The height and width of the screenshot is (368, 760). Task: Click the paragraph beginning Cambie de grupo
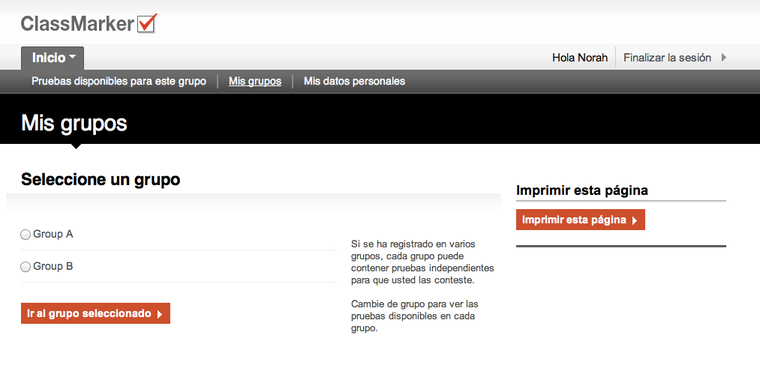pyautogui.click(x=415, y=316)
